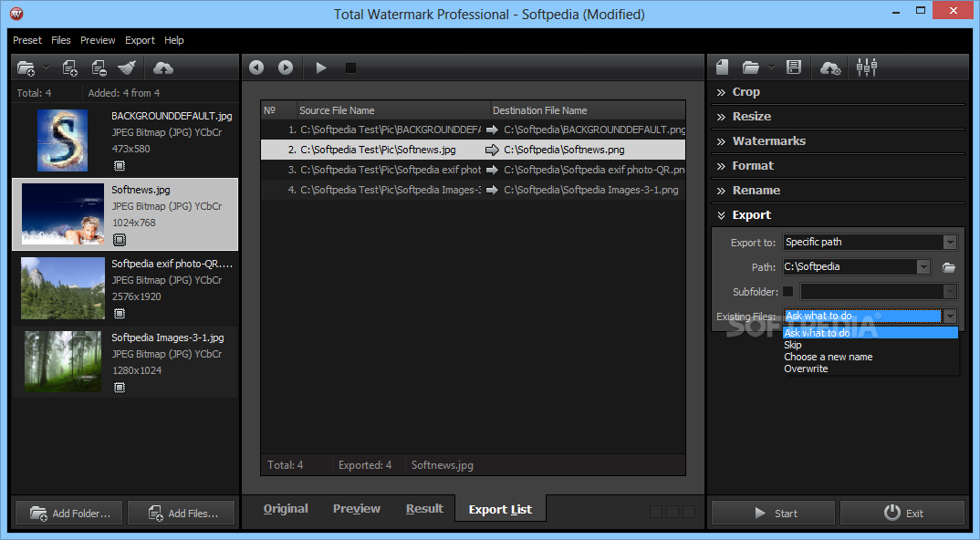The height and width of the screenshot is (540, 980).
Task: Open options via the sliders mixer icon
Action: coord(867,67)
